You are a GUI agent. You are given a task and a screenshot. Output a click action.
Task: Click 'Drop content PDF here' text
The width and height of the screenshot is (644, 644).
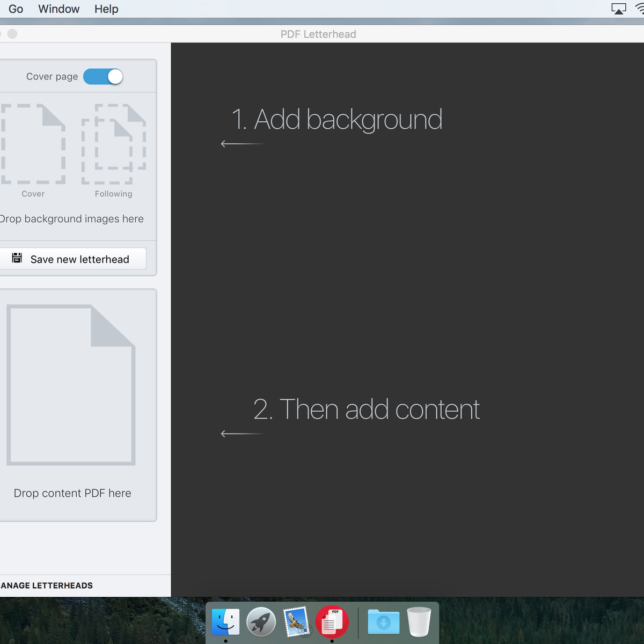(x=72, y=493)
